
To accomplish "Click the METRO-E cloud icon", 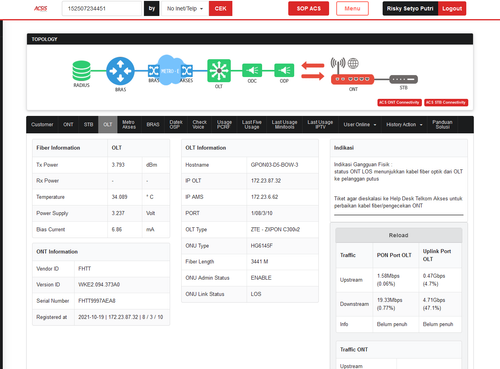I will [x=170, y=70].
